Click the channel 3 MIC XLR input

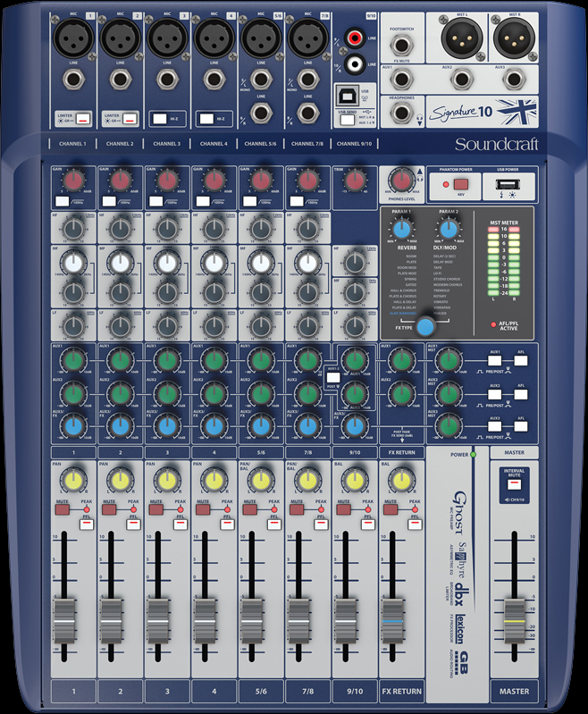(x=167, y=38)
